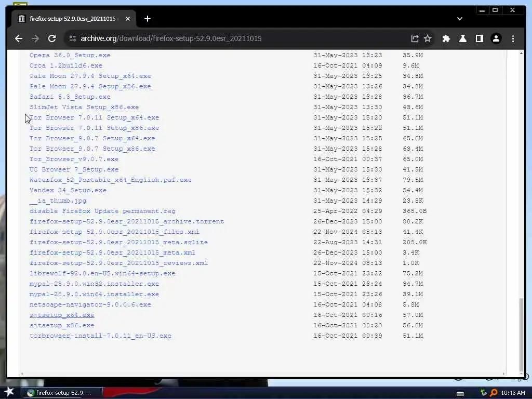Download sjtsetup_x64.exe
532x399 pixels.
62,315
